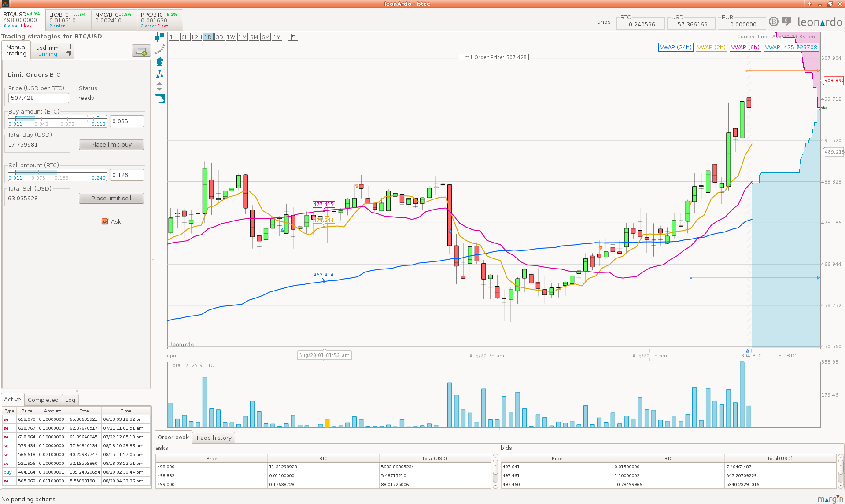Open the chat message bubble icon
This screenshot has height=504, width=845.
[786, 21]
